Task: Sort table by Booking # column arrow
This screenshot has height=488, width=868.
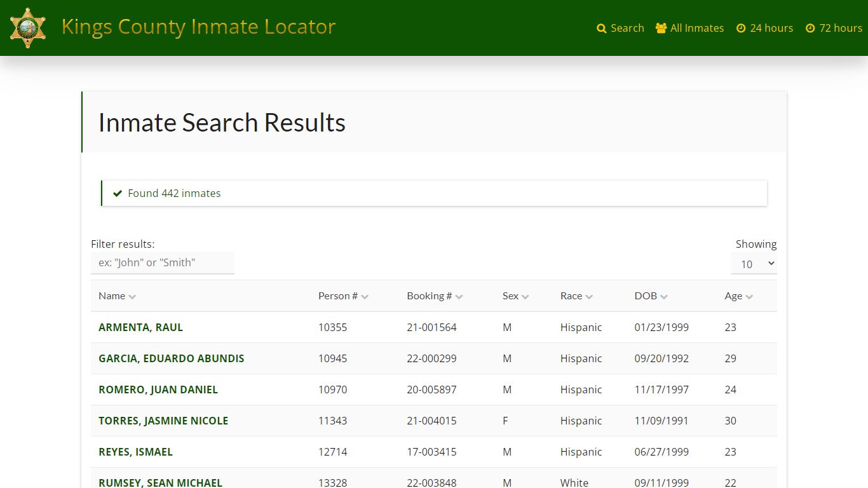Action: pyautogui.click(x=459, y=297)
